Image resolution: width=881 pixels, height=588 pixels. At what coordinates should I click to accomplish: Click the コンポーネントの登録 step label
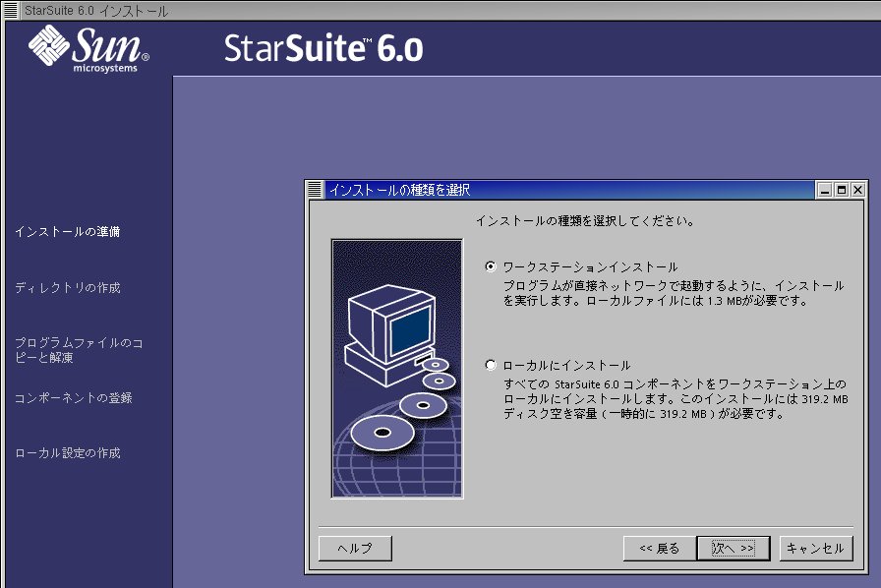(73, 398)
